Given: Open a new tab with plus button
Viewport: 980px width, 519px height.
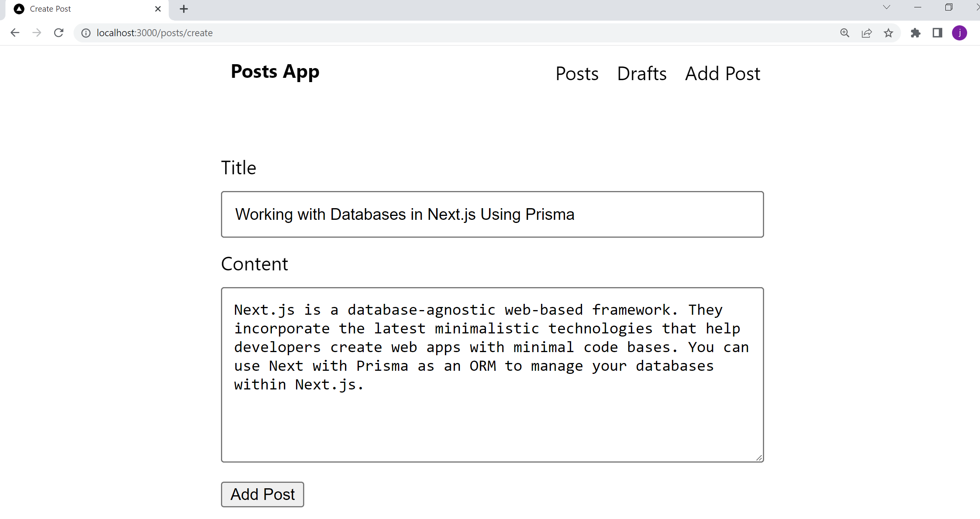Looking at the screenshot, I should point(184,9).
